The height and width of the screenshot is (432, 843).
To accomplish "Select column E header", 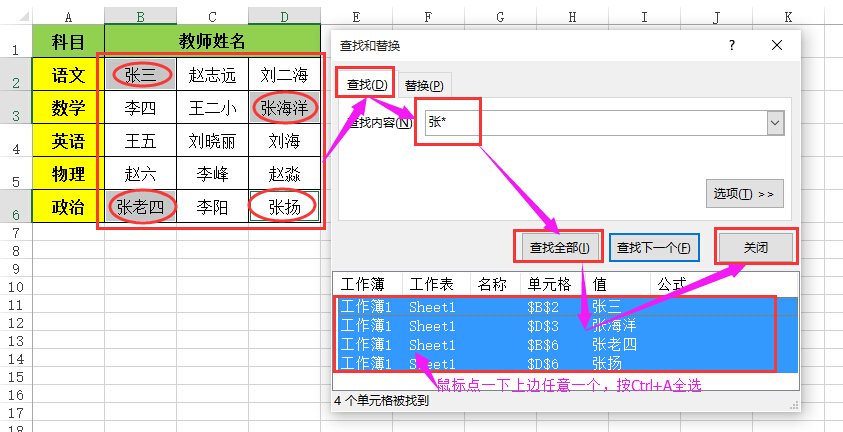I will tap(356, 17).
